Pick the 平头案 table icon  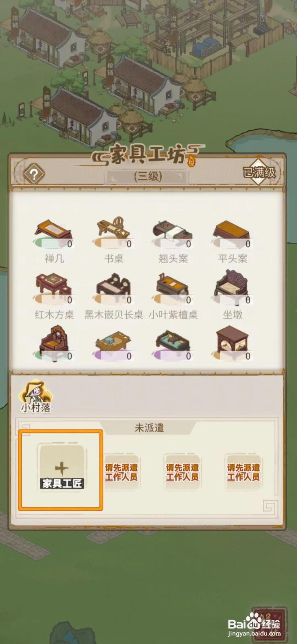click(232, 231)
